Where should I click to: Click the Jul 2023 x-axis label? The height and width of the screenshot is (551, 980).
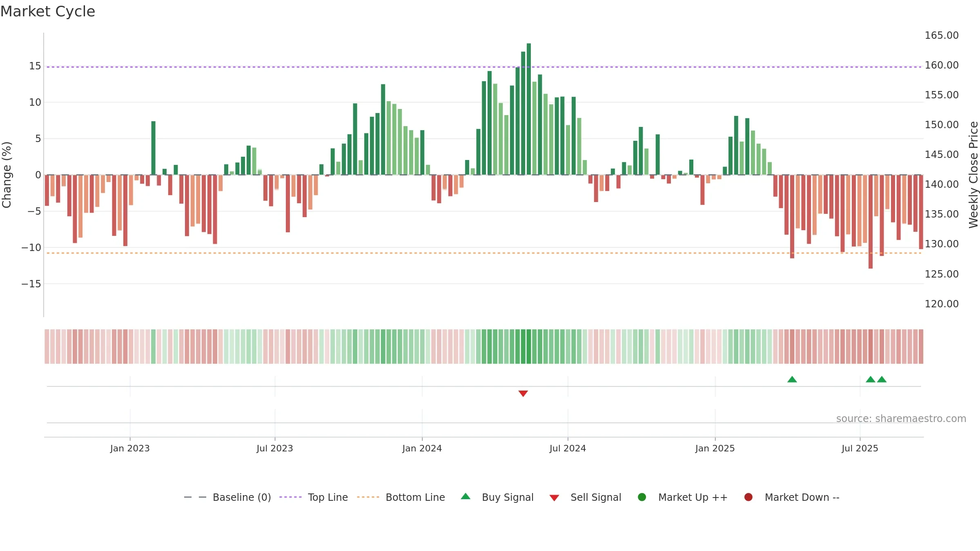[x=275, y=448]
